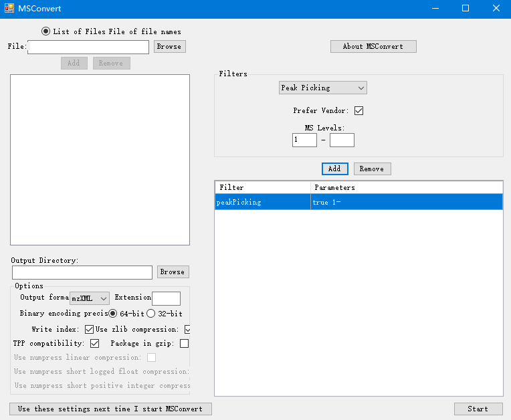This screenshot has width=511, height=420.
Task: Toggle the Prefer Vendor checkbox
Action: coord(359,111)
